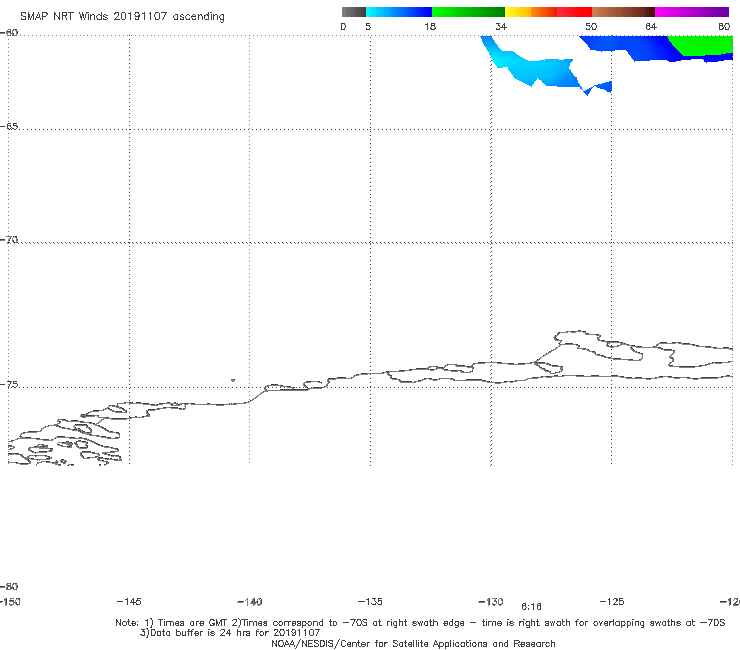The image size is (740, 650).
Task: Click the longitude label '-140'
Action: [x=250, y=601]
